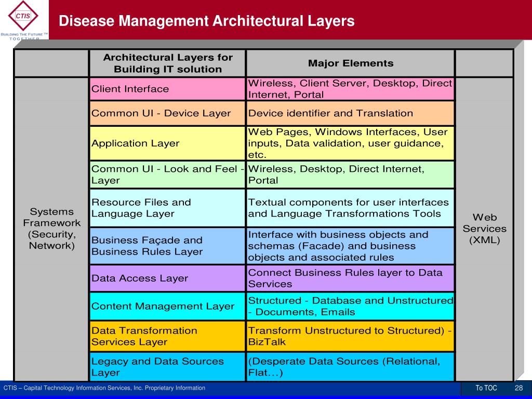Select Business Façade and Business Rules Layer
Viewport: 532px width, 399px height.
point(168,246)
